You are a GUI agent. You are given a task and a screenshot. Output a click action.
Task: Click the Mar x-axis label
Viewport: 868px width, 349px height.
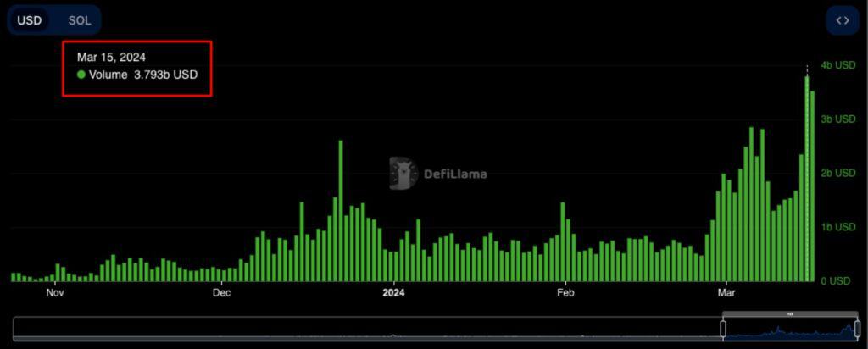click(x=726, y=292)
